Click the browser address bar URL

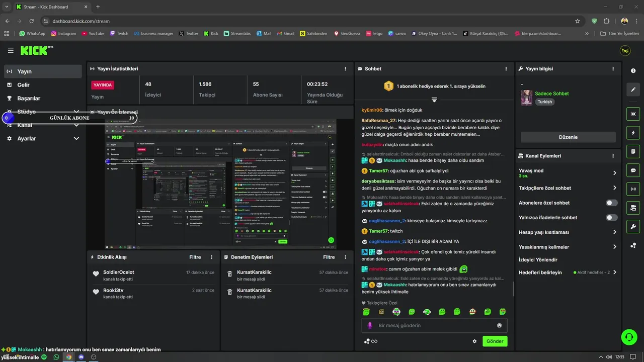click(81, 21)
